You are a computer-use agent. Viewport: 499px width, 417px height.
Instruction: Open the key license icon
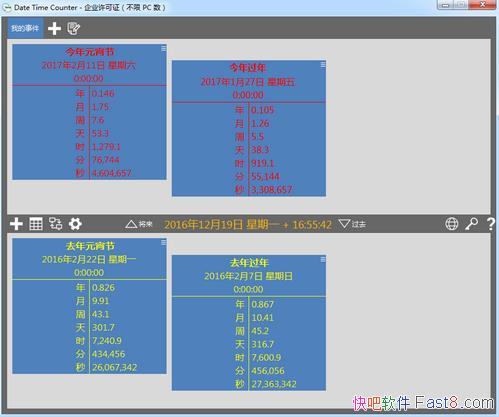pyautogui.click(x=471, y=224)
